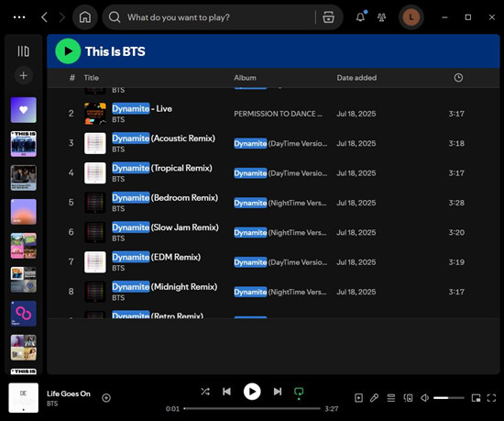The image size is (504, 421).
Task: Open the Home page
Action: pos(85,17)
